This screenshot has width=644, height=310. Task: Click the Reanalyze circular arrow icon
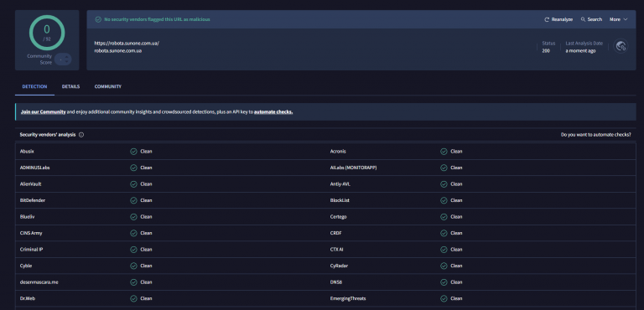coord(547,19)
